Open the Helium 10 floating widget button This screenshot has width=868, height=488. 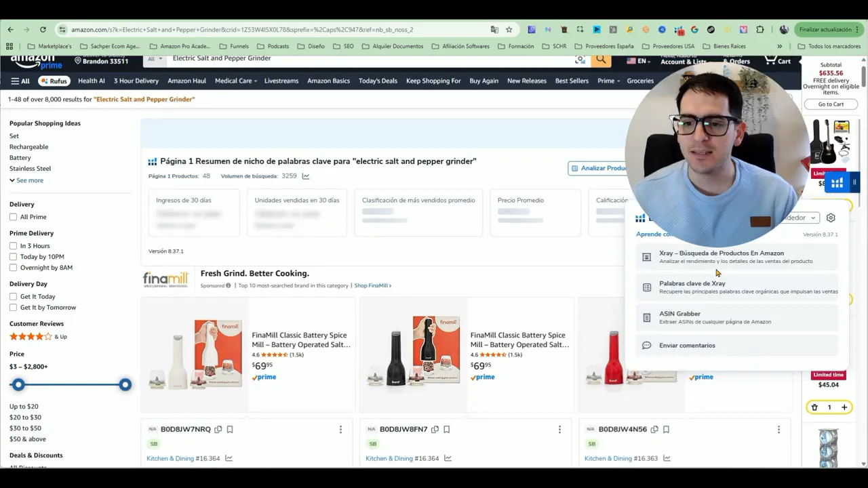837,182
